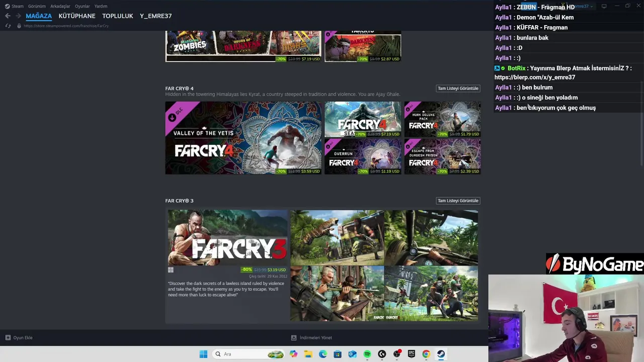Click the FAR CRY® 4 section heading
This screenshot has height=362, width=644.
179,88
